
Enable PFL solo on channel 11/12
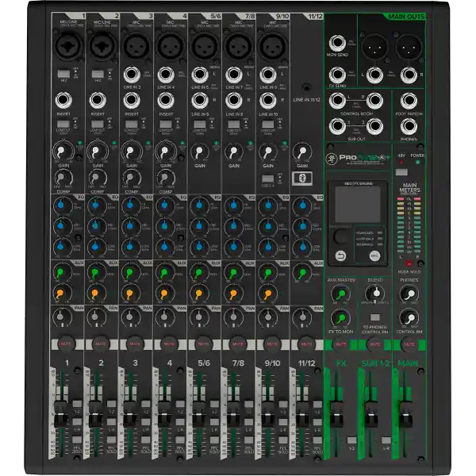pyautogui.click(x=317, y=440)
